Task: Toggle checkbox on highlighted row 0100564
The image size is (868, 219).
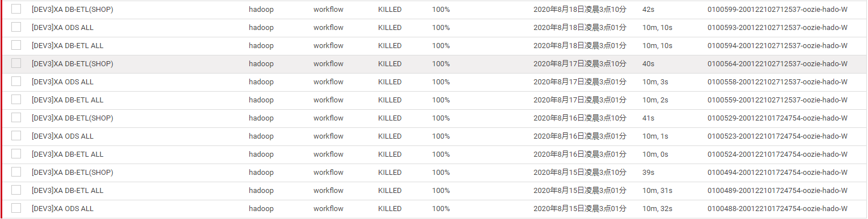Action: click(16, 63)
